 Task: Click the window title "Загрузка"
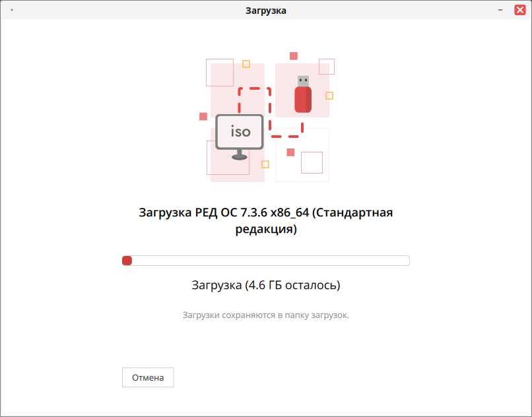[x=265, y=11]
